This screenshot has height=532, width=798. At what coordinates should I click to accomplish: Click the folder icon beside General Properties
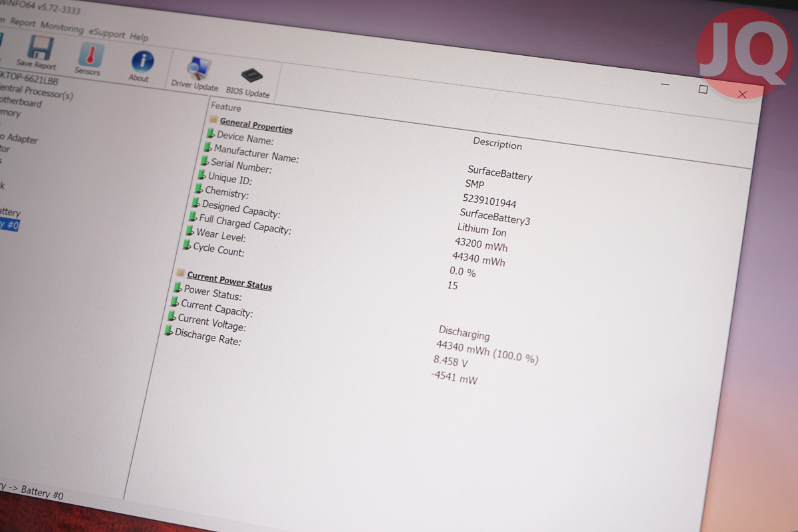tap(213, 120)
